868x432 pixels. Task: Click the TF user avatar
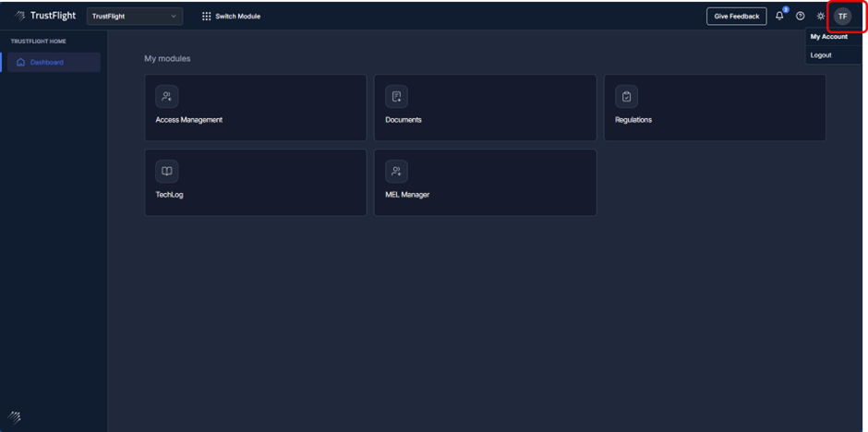coord(842,16)
